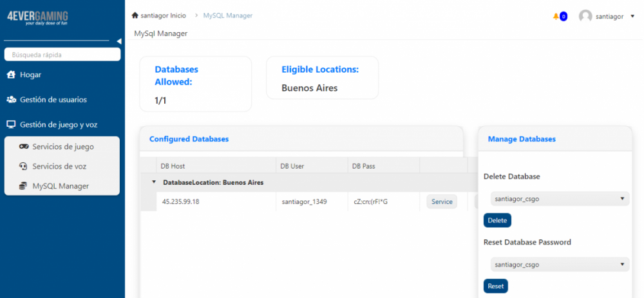
Task: Click the santiagor user avatar
Action: (585, 16)
